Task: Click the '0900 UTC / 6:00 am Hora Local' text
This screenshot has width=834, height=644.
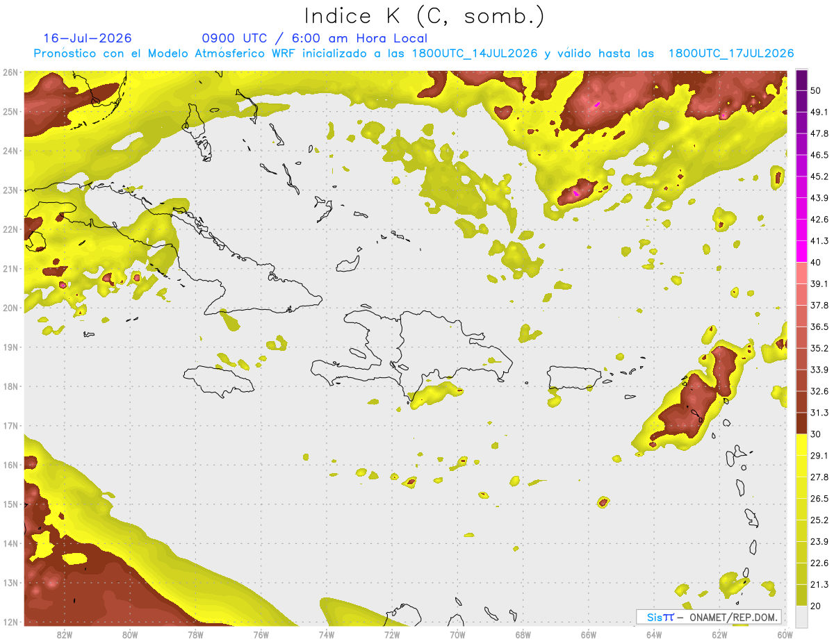Action: tap(315, 38)
